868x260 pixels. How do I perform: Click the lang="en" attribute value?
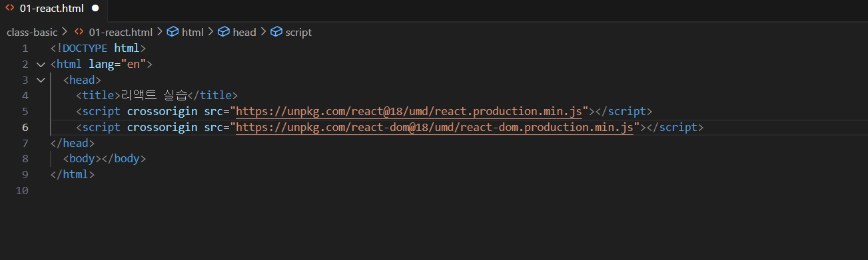tap(134, 65)
